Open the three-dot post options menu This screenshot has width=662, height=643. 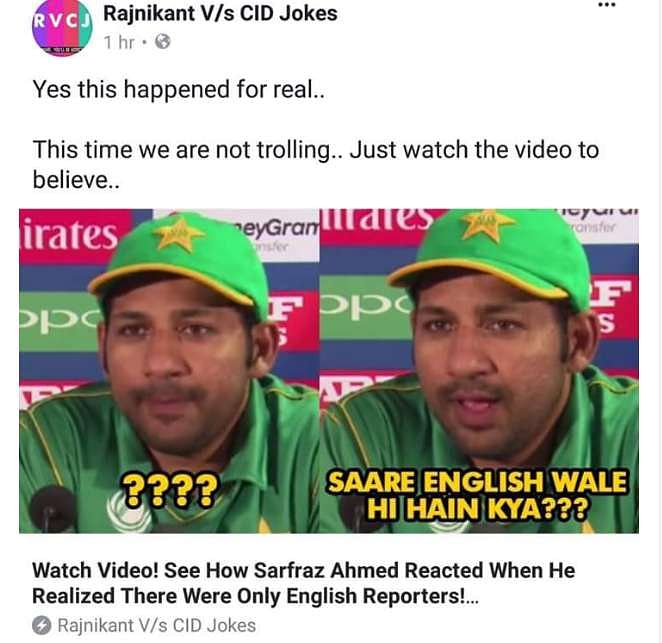[x=607, y=5]
